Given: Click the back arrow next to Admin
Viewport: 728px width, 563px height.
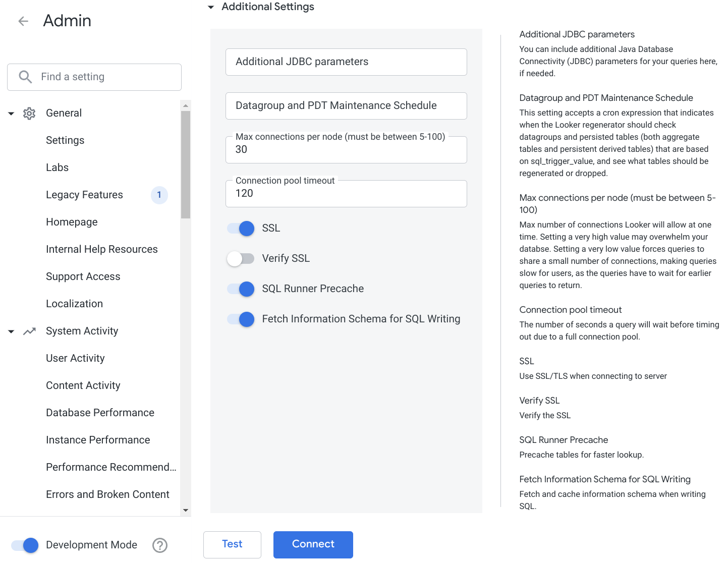Looking at the screenshot, I should [x=23, y=21].
